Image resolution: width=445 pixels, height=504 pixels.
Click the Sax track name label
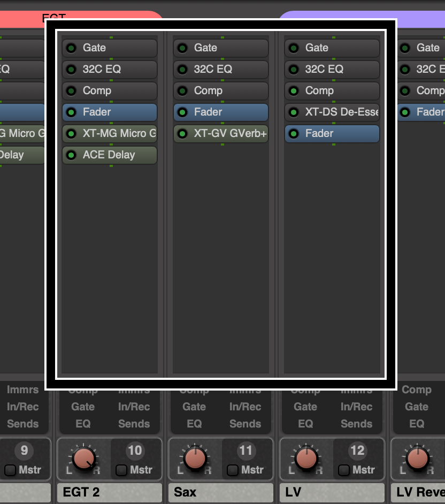221,492
